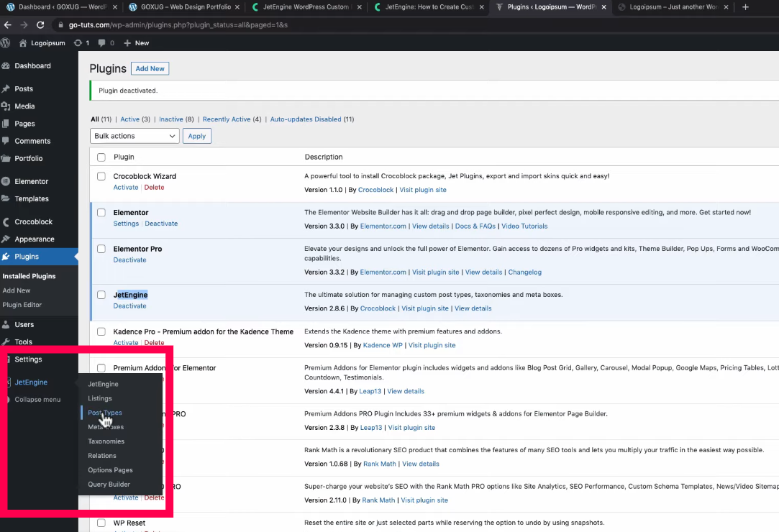Toggle the select-all checkbox in Plugin header

[x=101, y=157]
